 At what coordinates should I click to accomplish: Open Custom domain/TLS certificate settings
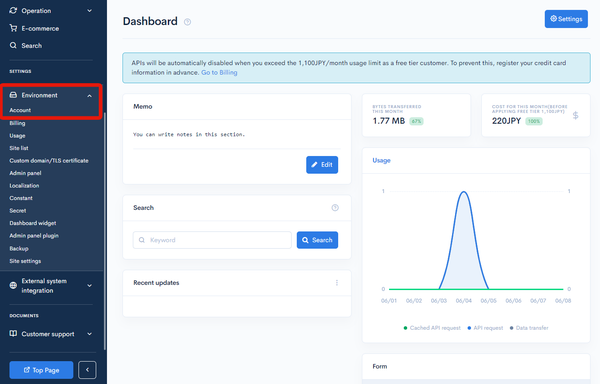click(x=49, y=161)
